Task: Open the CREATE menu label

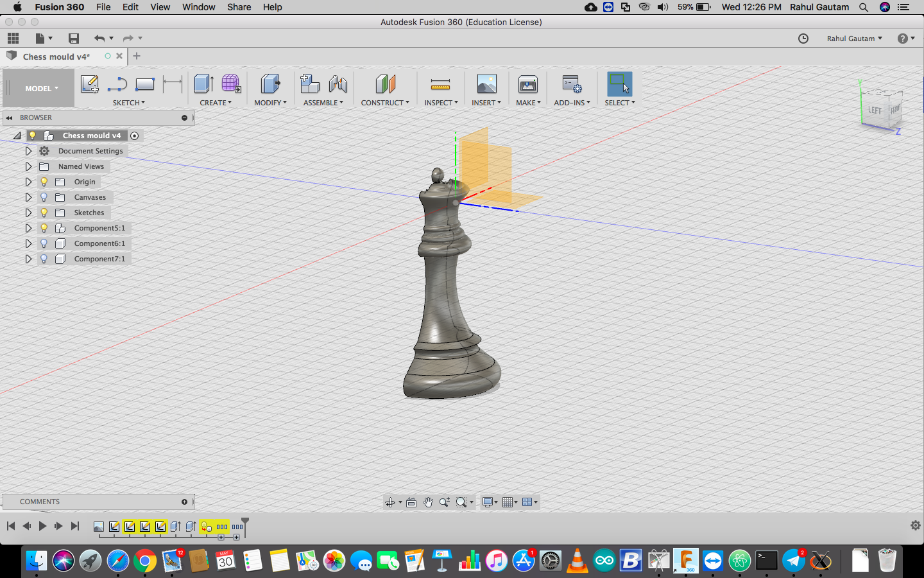Action: click(216, 103)
